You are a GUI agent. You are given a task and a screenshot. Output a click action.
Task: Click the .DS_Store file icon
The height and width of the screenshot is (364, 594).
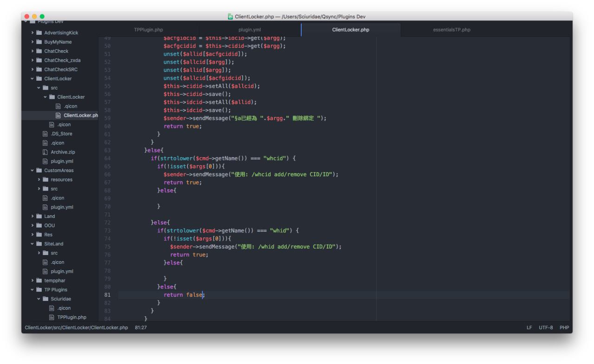(x=45, y=134)
